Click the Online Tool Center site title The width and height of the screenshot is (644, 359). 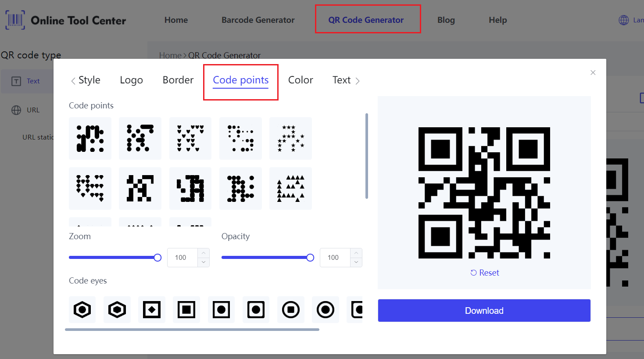(78, 20)
